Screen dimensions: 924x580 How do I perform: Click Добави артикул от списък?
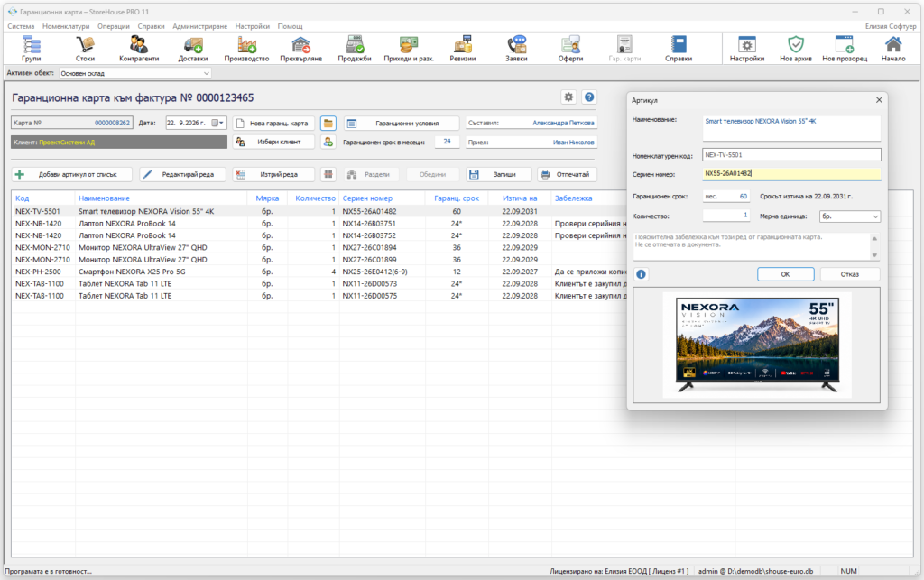(x=72, y=174)
